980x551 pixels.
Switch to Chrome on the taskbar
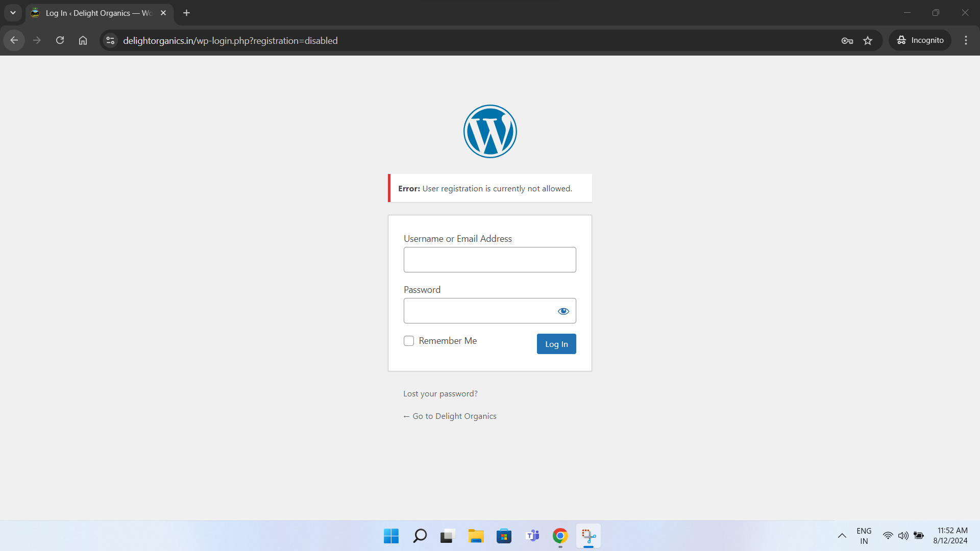tap(560, 536)
